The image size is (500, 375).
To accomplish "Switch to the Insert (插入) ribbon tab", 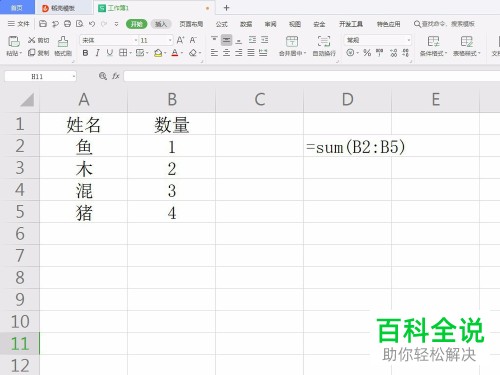I will coord(161,24).
